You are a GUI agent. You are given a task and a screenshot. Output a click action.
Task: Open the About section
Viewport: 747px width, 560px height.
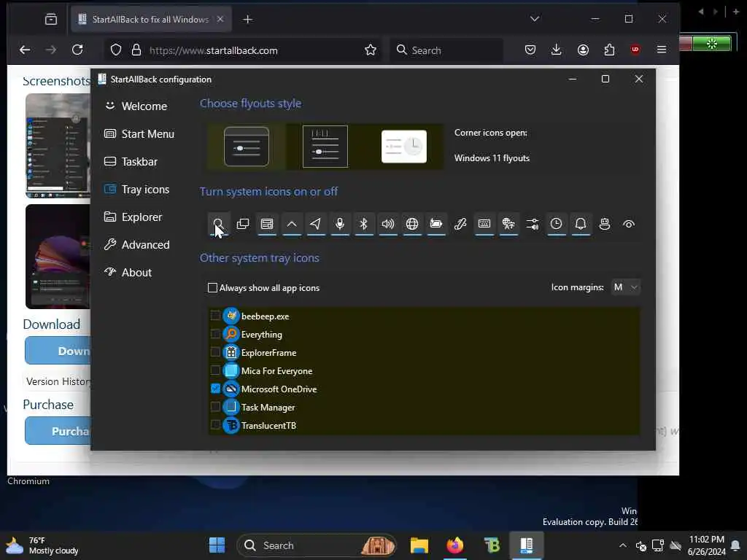click(x=128, y=272)
